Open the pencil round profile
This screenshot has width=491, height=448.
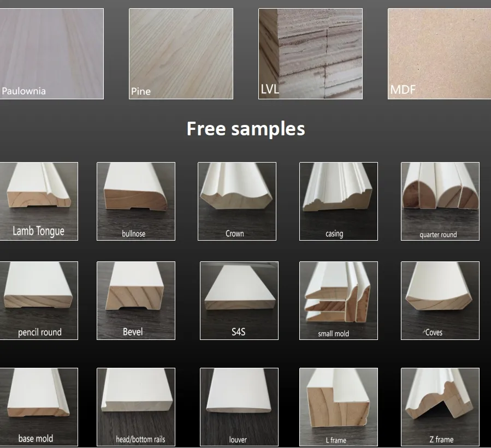point(39,300)
